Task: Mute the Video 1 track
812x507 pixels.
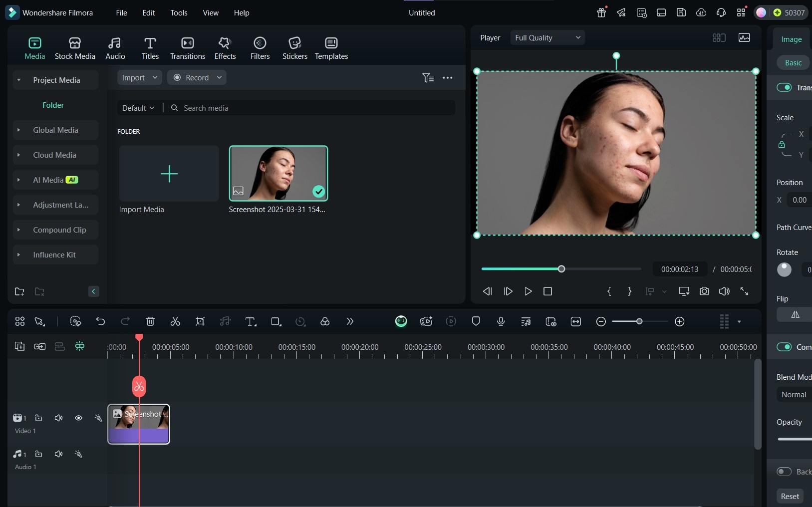Action: tap(58, 418)
